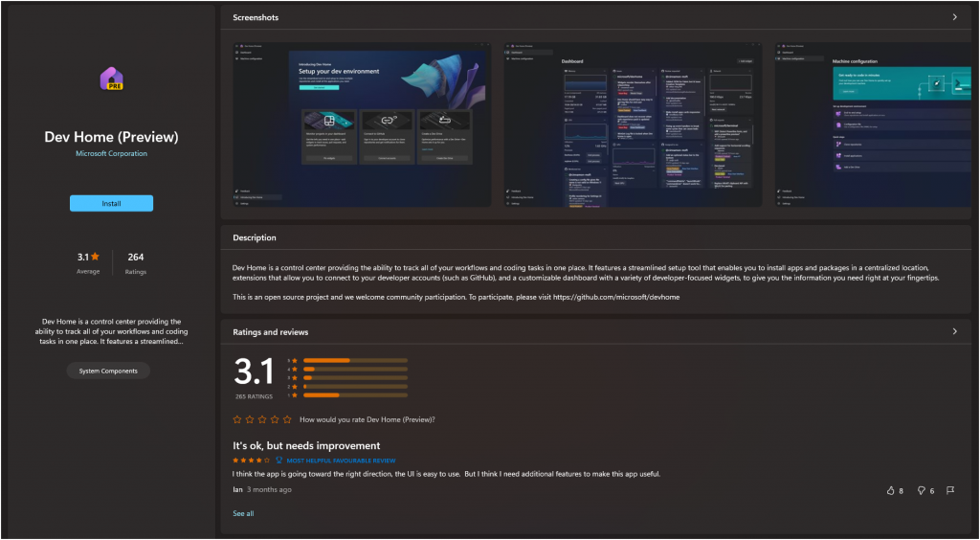Click the Dev Home PRE app icon
The image size is (980, 540).
click(111, 80)
